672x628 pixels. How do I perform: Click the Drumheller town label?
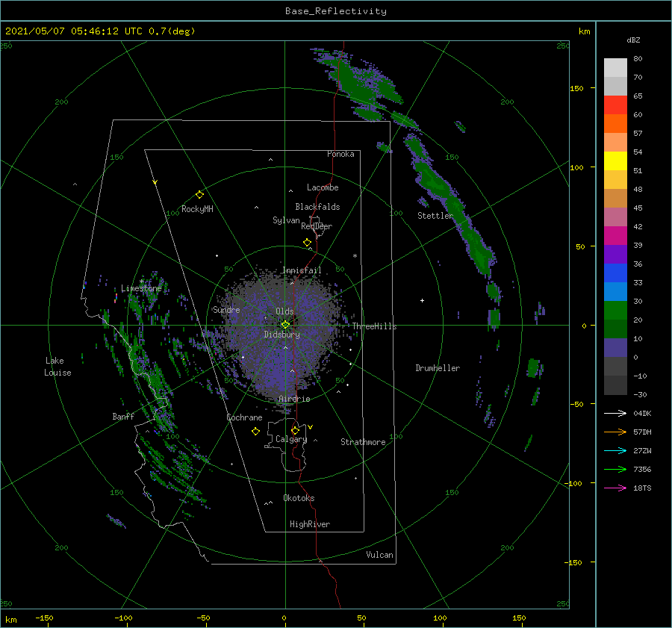tap(438, 368)
